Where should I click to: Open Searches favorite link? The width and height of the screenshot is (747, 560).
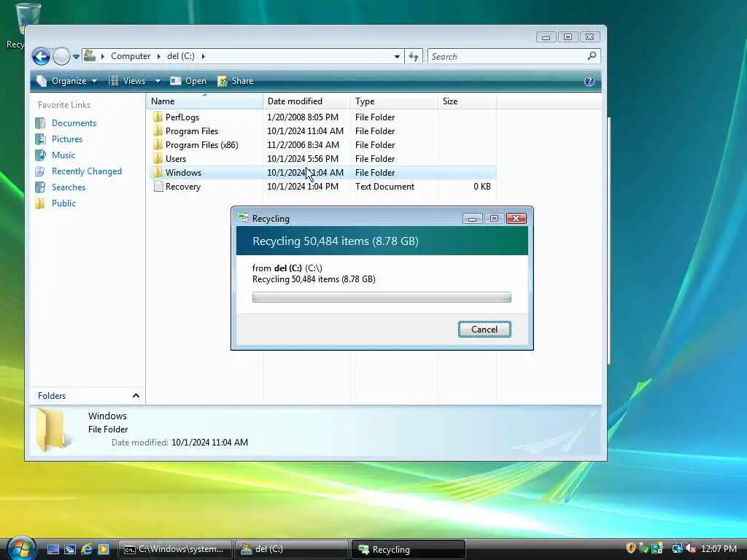[69, 187]
